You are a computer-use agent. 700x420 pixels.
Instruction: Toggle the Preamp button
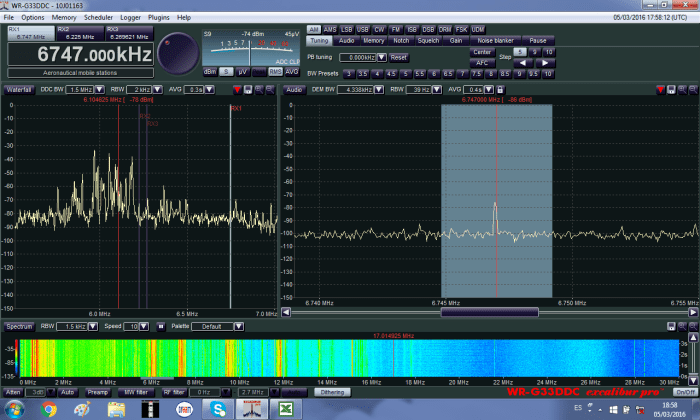point(98,392)
